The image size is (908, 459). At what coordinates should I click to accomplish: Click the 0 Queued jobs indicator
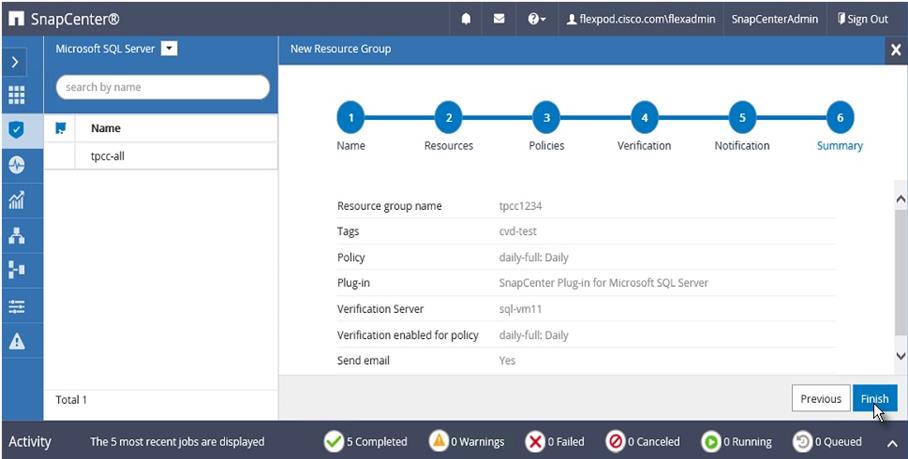click(x=827, y=442)
